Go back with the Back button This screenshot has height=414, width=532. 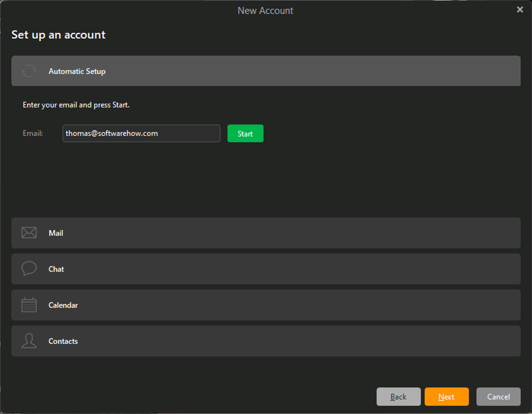(398, 397)
